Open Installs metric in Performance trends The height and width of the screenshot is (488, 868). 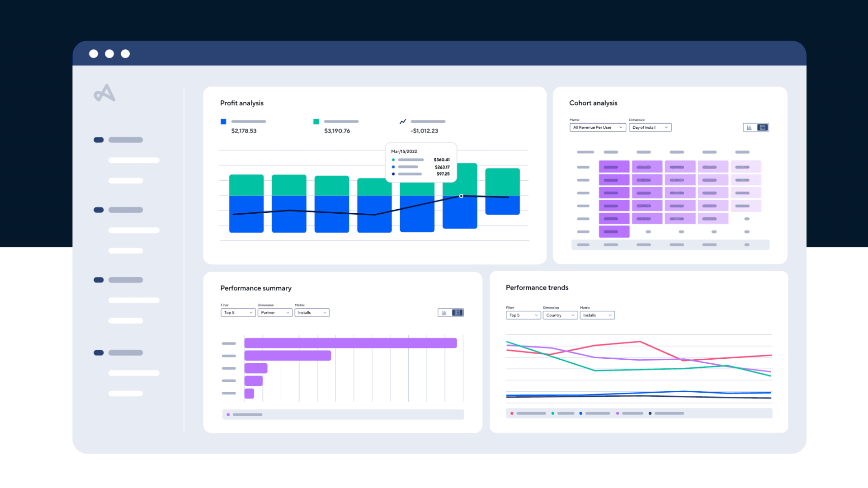597,315
